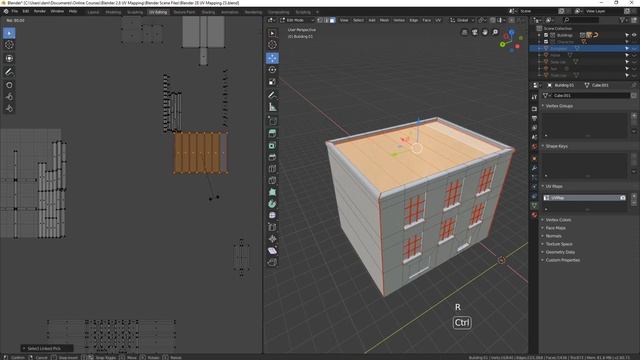Enable face select mode
640x360 pixels.
coord(333,20)
